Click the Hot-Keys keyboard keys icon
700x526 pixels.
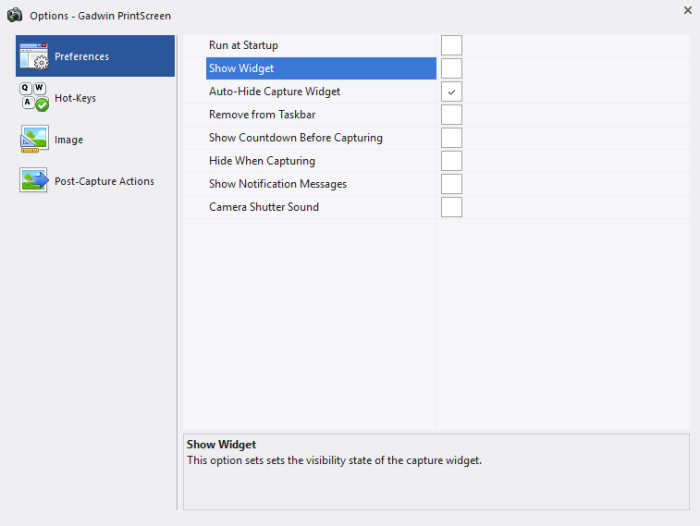pyautogui.click(x=34, y=97)
